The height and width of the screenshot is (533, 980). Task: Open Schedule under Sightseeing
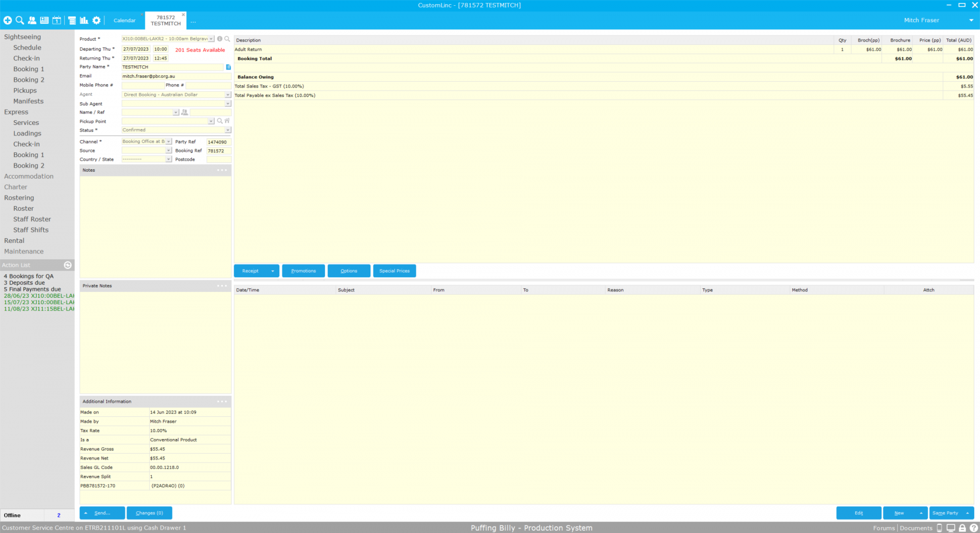coord(27,48)
